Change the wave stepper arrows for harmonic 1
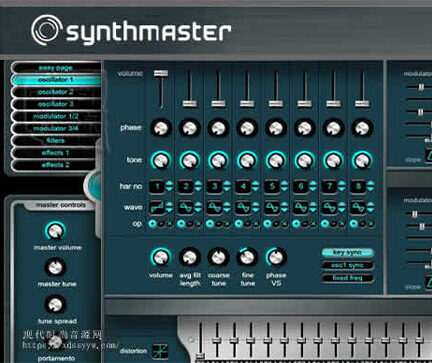Screen dimensions: 432x363 pos(169,207)
